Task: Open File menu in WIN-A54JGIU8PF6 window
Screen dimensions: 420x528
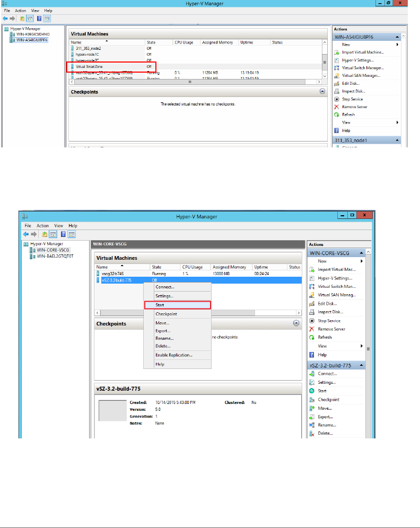Action: pos(7,11)
